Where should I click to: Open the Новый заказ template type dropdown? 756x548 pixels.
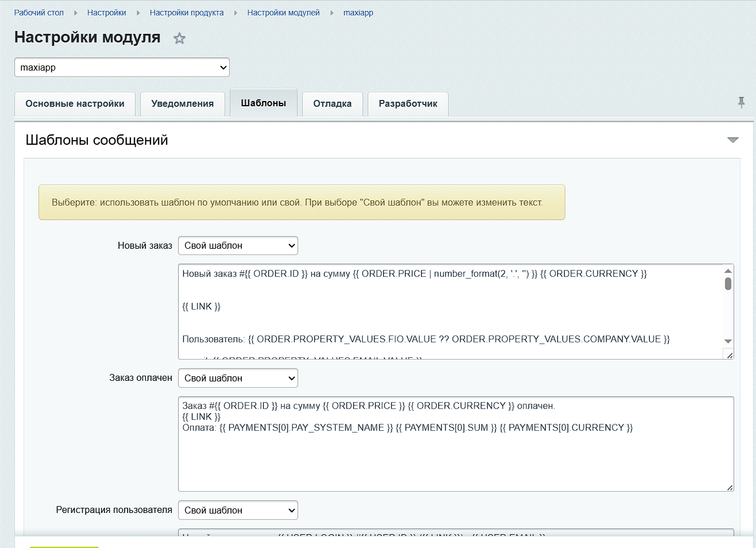[x=238, y=246]
